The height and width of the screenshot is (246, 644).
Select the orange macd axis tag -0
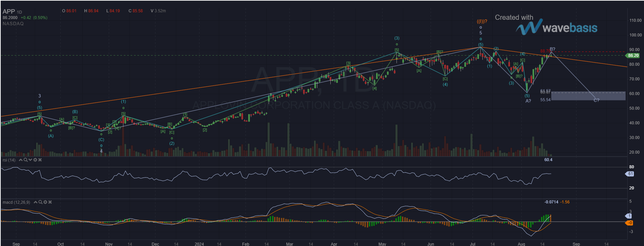tap(630, 223)
